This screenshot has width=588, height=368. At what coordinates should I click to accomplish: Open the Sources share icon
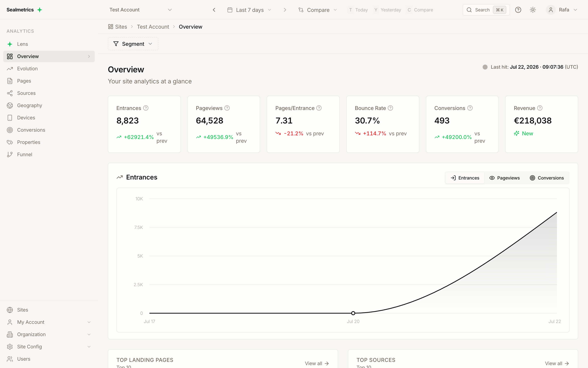point(10,93)
